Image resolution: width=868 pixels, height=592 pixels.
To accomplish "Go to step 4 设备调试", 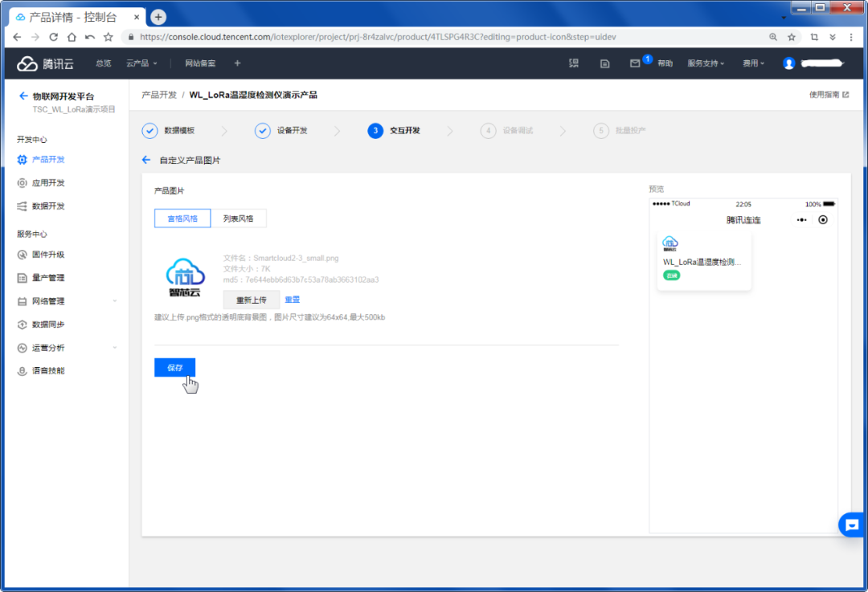I will pos(507,131).
